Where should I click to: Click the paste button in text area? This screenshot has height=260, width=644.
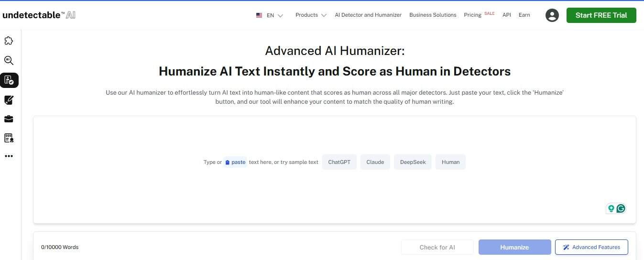(x=235, y=162)
